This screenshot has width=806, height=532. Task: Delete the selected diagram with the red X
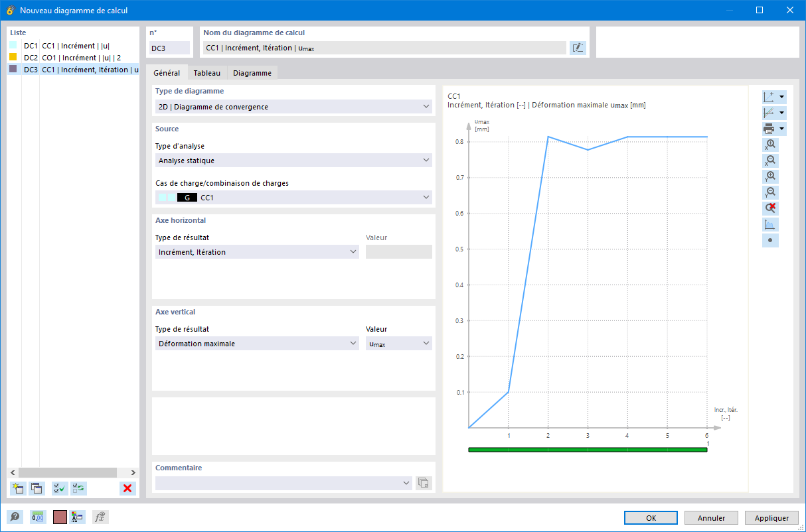[127, 488]
